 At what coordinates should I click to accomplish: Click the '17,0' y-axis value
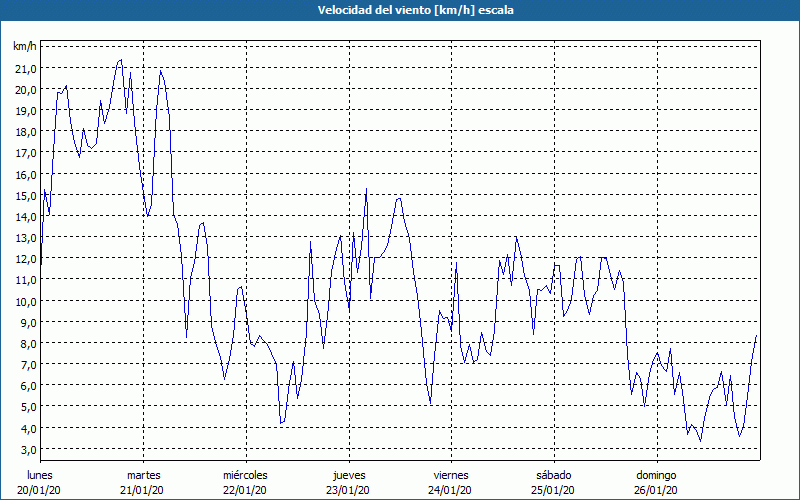26,153
